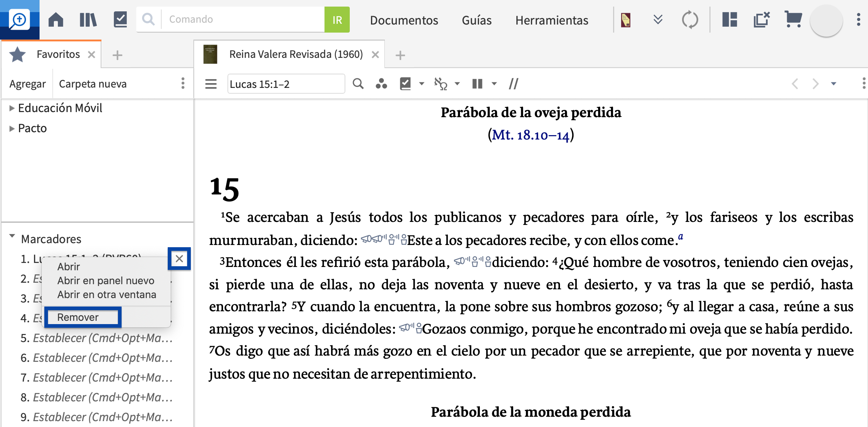Select the Reina Valera Revisada (1960) tab
The width and height of the screenshot is (868, 427).
coord(289,54)
